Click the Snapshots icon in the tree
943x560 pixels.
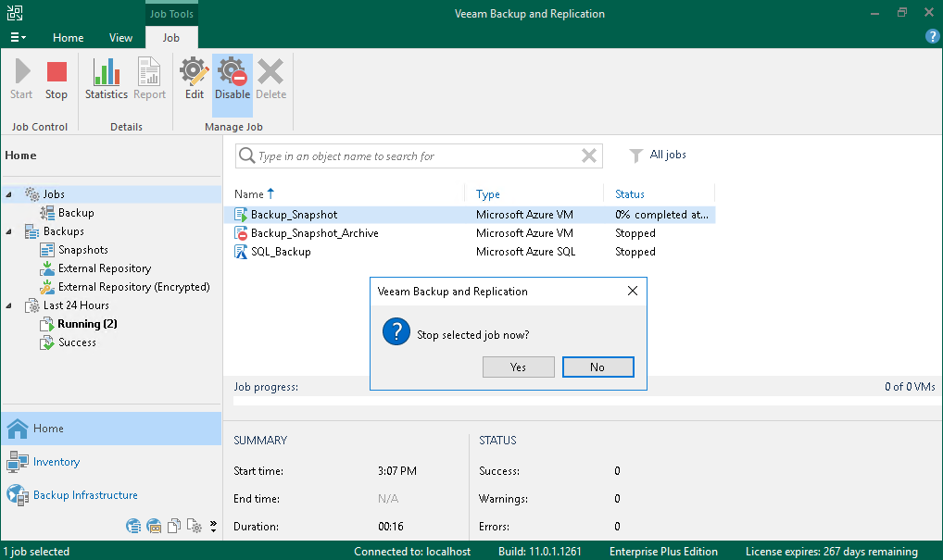[x=47, y=250]
